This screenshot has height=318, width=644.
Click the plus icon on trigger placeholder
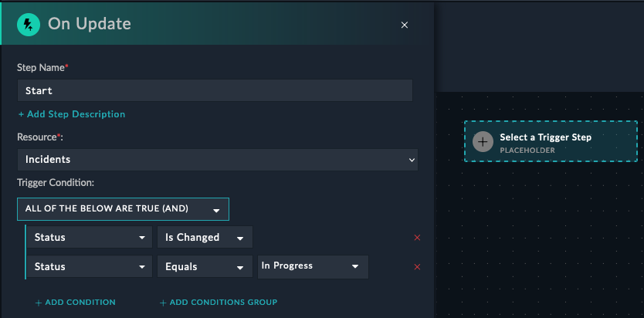(483, 142)
